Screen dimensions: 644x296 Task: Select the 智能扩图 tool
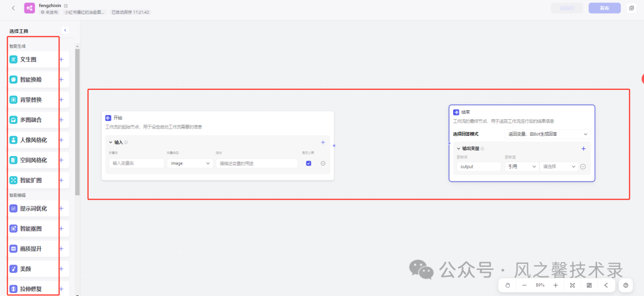(33, 180)
